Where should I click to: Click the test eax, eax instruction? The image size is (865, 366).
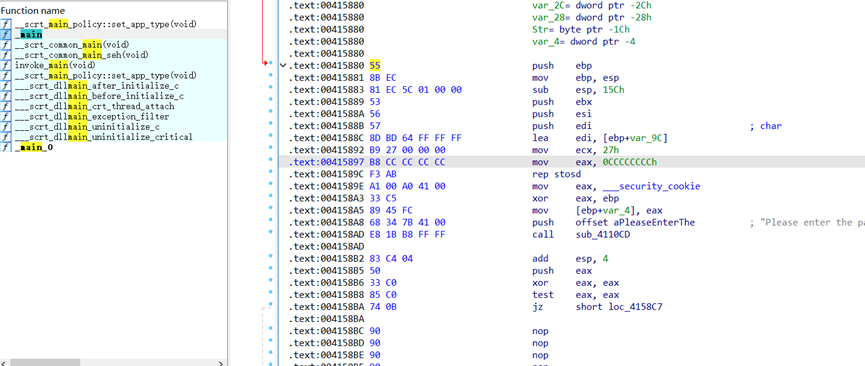(x=575, y=294)
